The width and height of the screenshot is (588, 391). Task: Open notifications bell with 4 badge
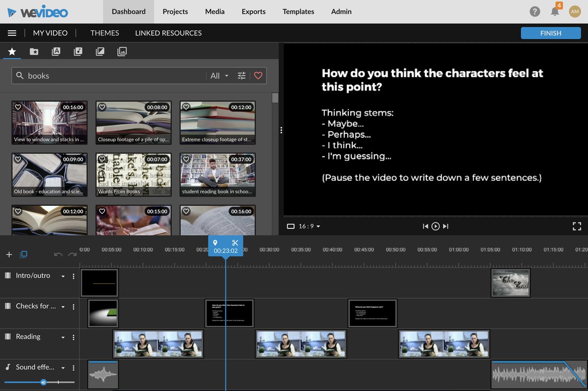click(555, 11)
